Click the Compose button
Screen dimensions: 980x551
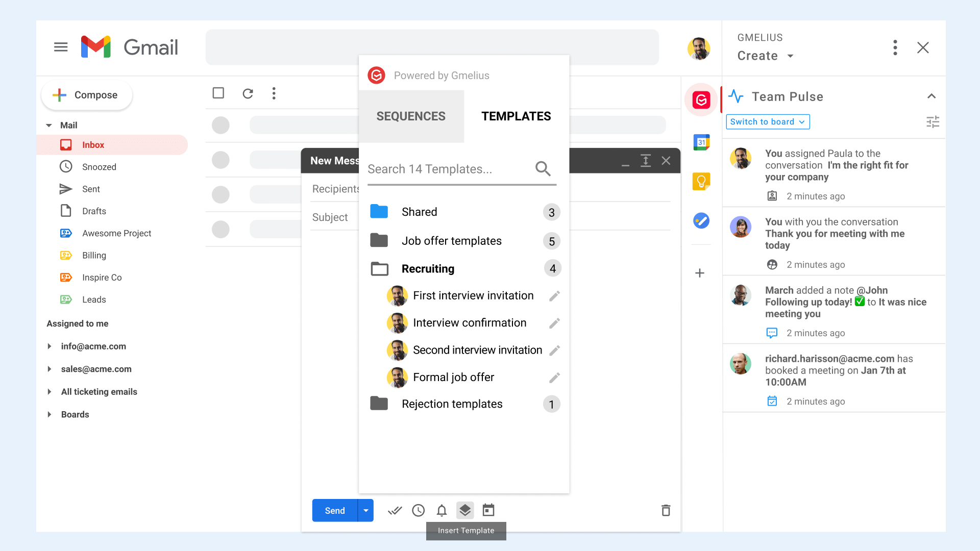coord(87,95)
